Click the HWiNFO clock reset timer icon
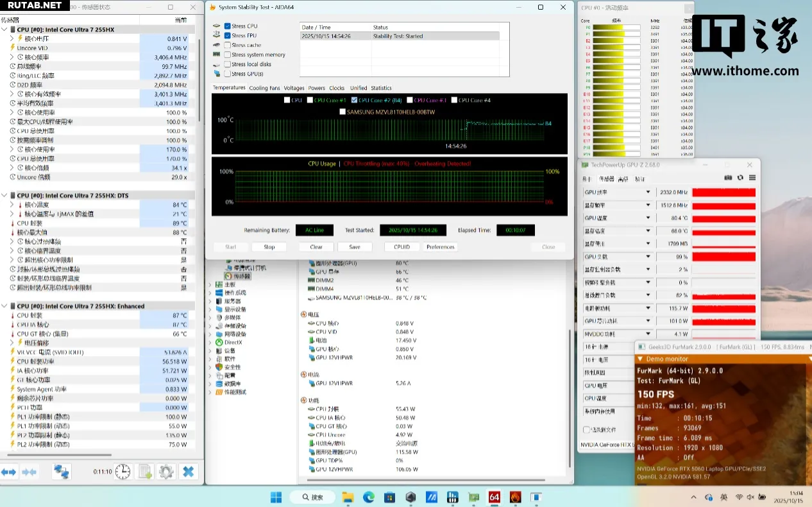812x507 pixels. (x=123, y=472)
